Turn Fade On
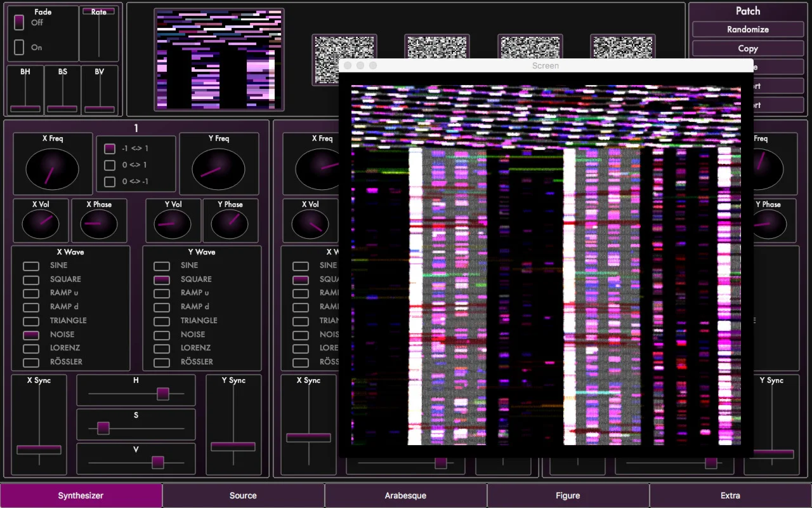 coord(19,48)
